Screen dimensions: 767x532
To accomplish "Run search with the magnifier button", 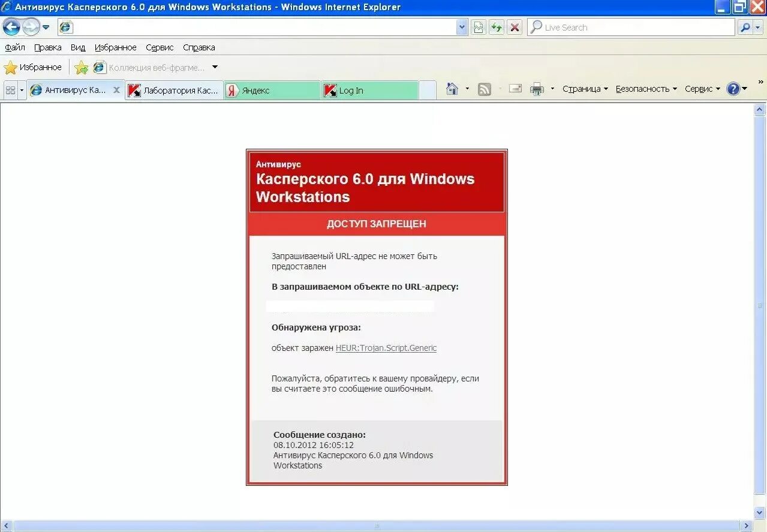I will click(745, 27).
